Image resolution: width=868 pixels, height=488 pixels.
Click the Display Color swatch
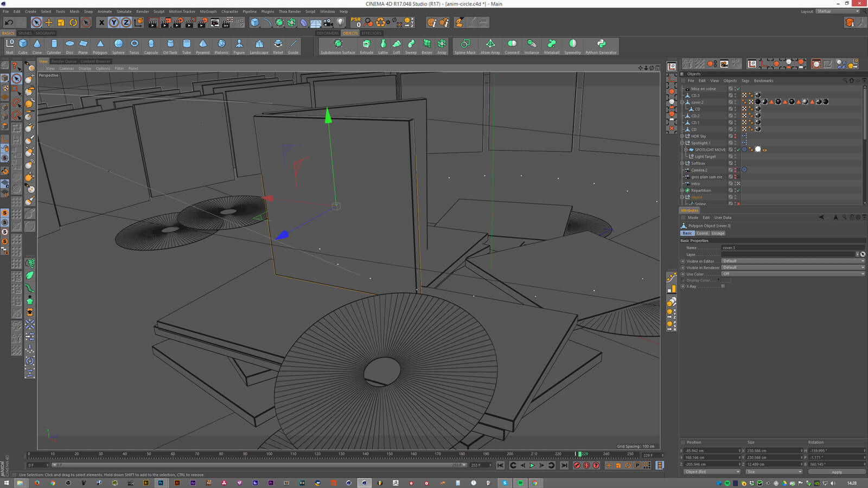point(726,280)
